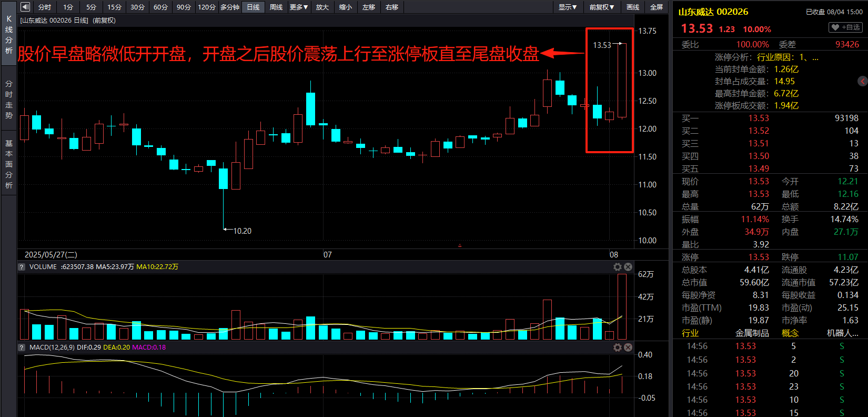
Task: Select the 1分 timeframe
Action: tap(68, 7)
